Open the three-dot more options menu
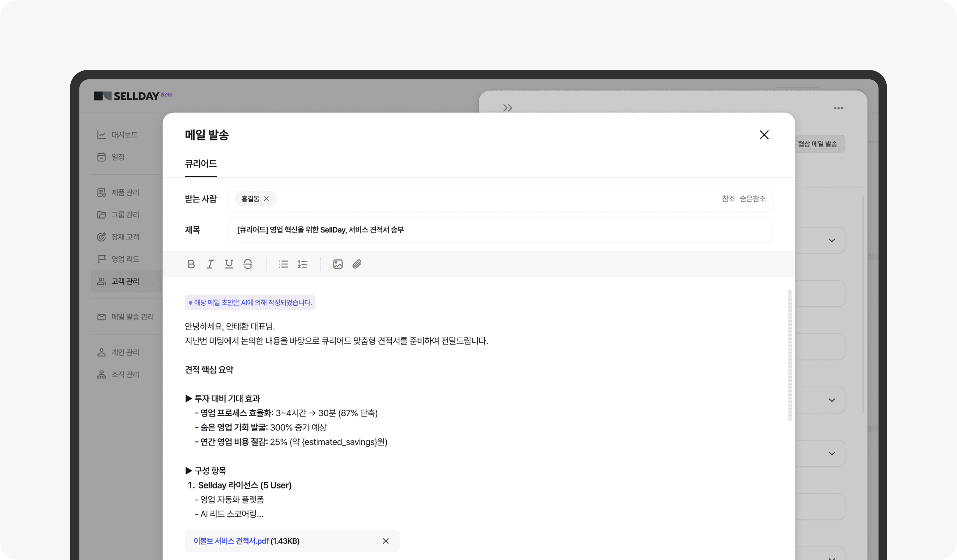Viewport: 957px width, 560px height. coord(838,108)
